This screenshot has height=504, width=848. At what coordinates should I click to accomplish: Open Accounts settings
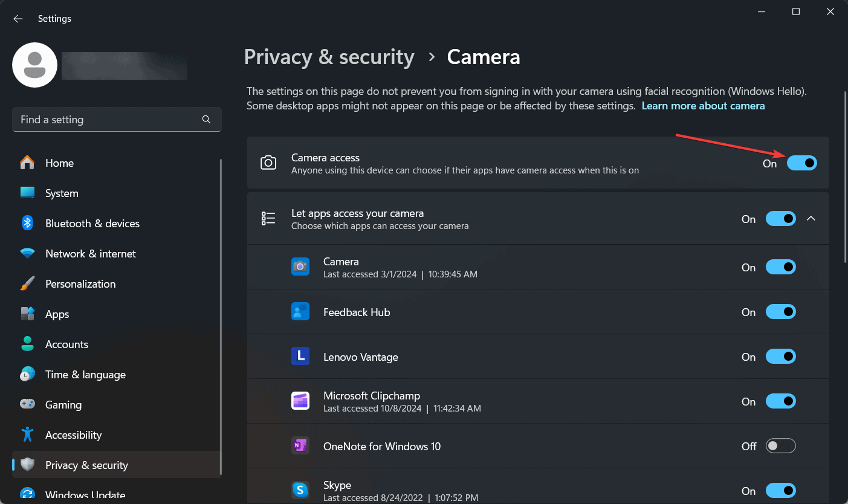[x=117, y=344]
